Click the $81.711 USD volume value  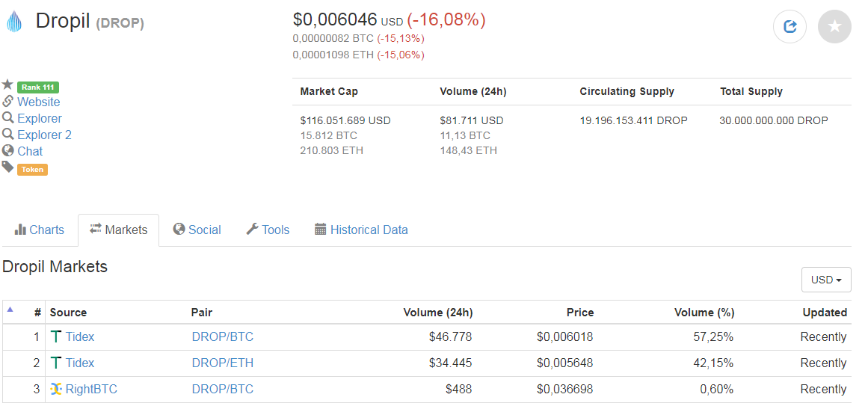click(x=472, y=120)
